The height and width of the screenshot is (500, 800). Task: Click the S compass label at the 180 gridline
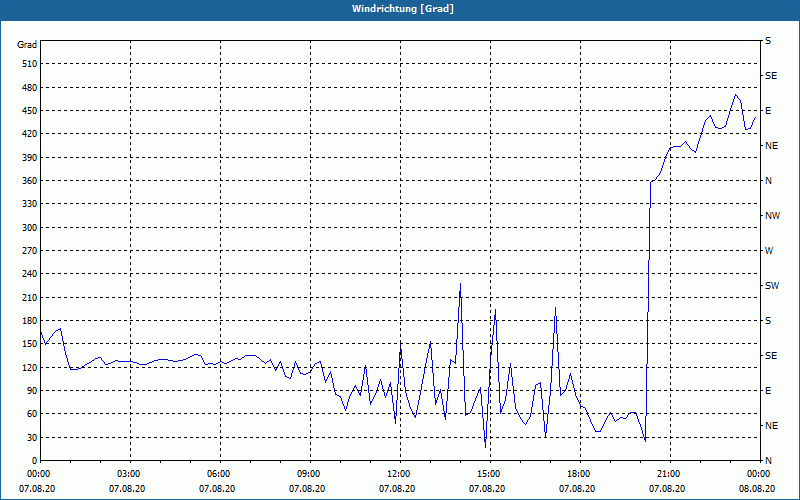[x=768, y=321]
